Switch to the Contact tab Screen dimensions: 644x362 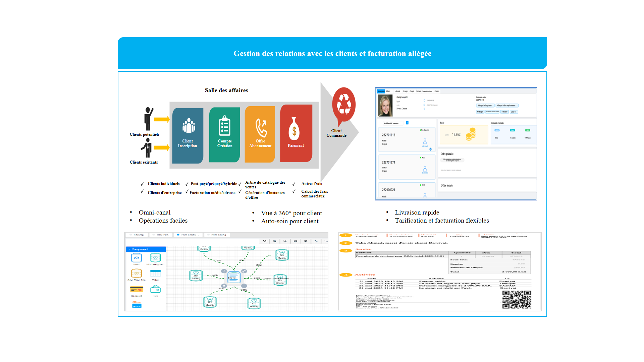click(x=437, y=91)
